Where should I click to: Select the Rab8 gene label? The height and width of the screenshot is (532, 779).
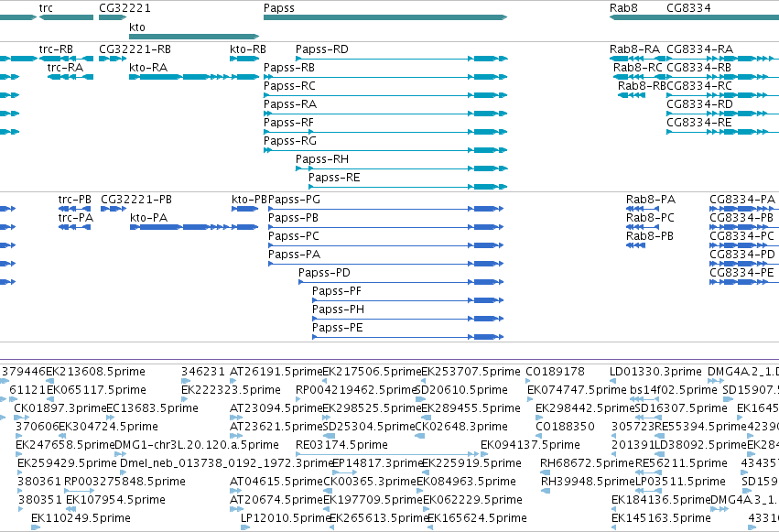623,8
